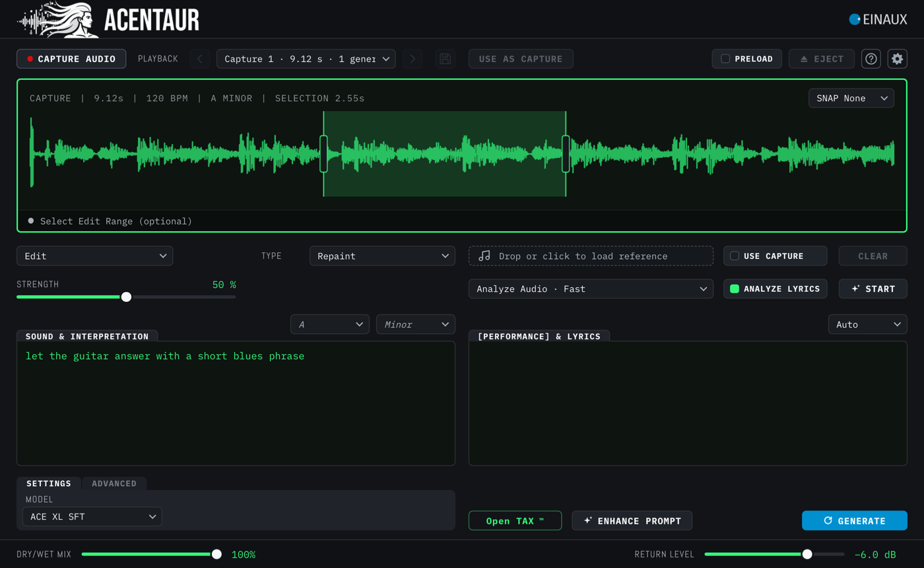Click the Acentaur logo in the header

tap(108, 19)
